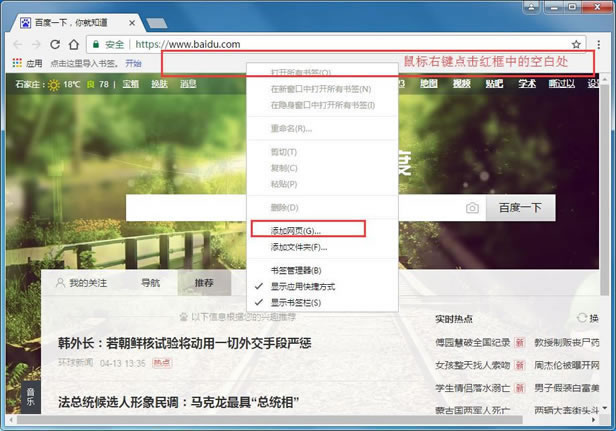This screenshot has width=616, height=431.
Task: Switch to the 推荐 tab
Action: (204, 282)
